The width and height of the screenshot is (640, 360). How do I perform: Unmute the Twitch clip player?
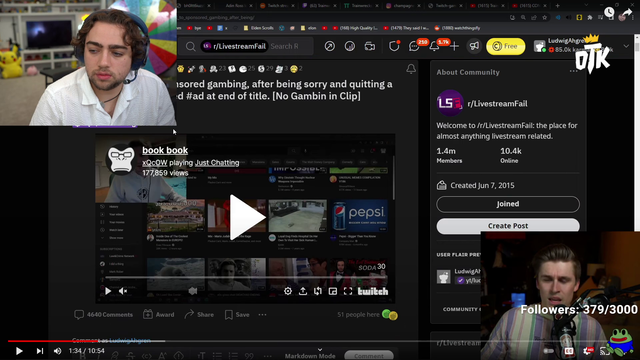pos(123,291)
